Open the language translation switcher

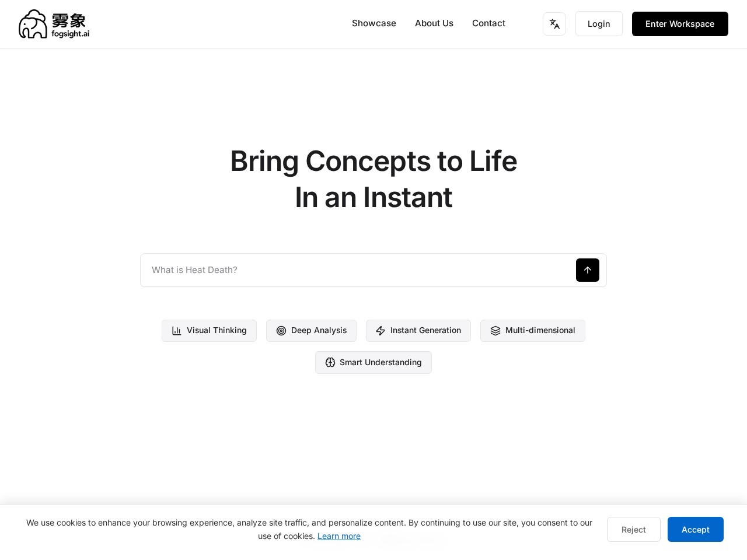[x=554, y=24]
